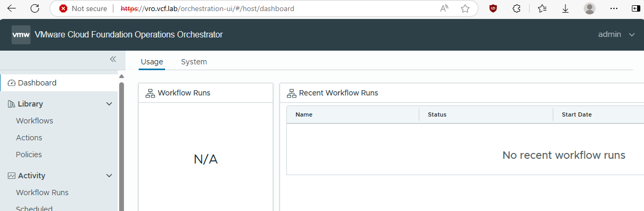Open the Not secure site info badge
The image size is (644, 211).
coord(83,8)
